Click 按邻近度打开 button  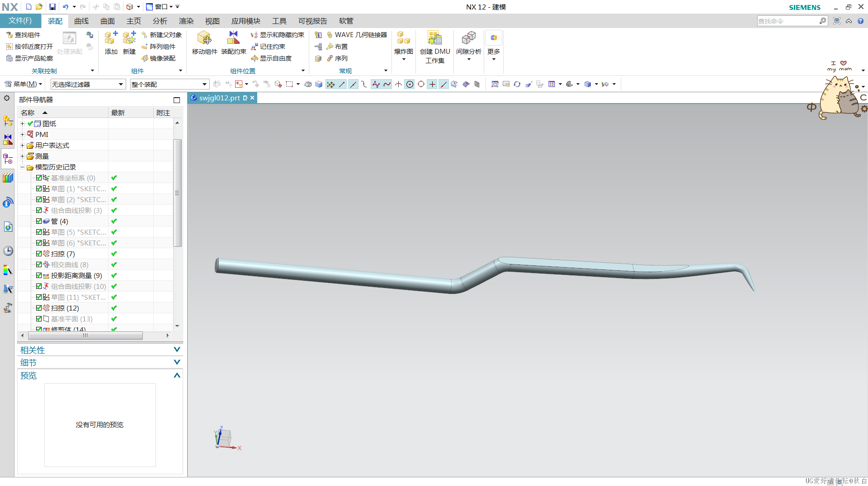click(x=29, y=47)
